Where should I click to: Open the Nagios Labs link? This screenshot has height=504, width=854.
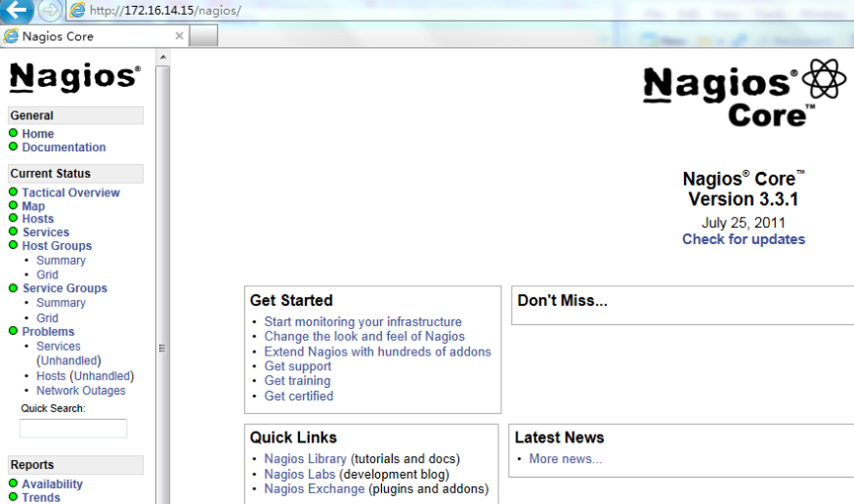tap(300, 475)
